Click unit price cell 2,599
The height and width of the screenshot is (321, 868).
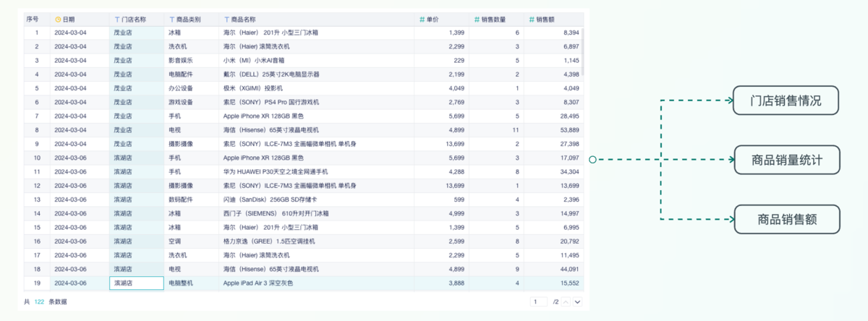tap(443, 241)
